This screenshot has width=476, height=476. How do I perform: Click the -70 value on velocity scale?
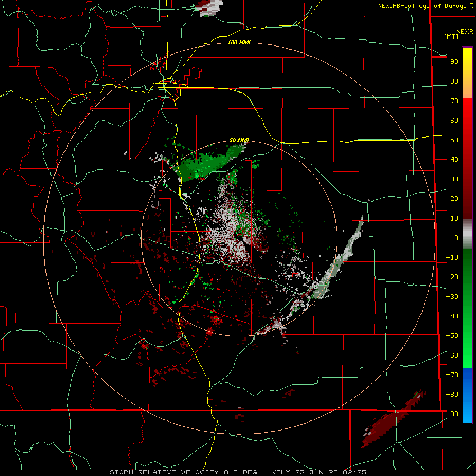[452, 375]
